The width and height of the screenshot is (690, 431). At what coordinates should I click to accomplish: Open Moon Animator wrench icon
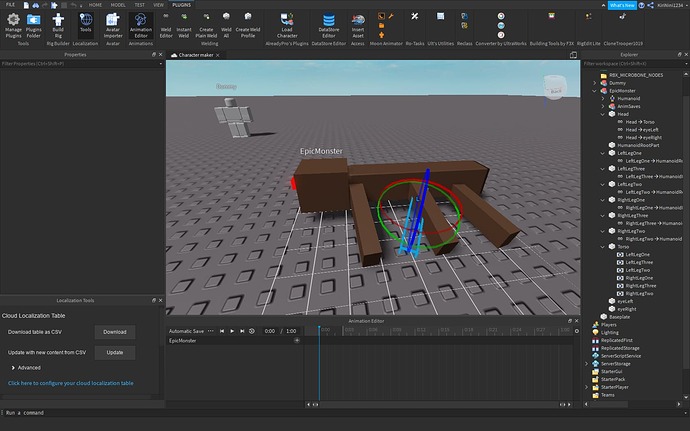pos(391,16)
